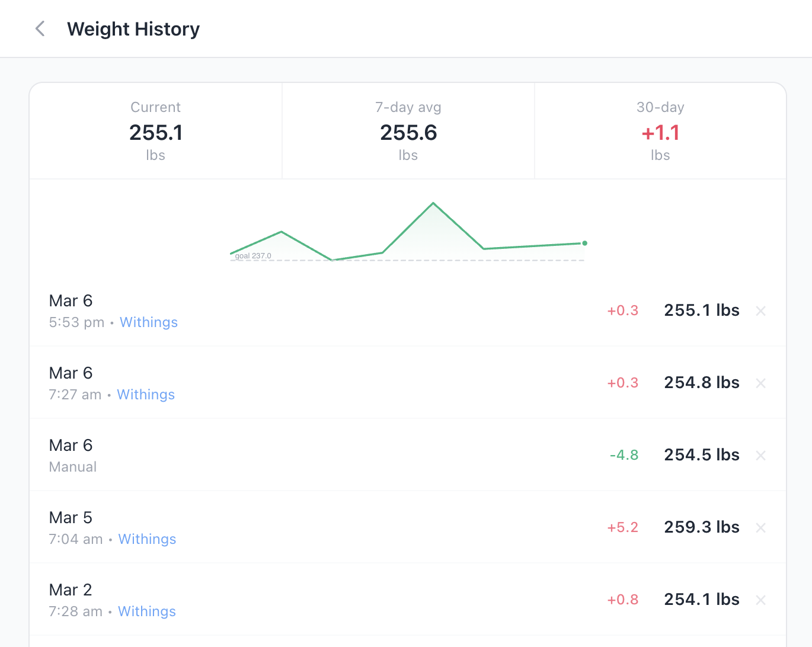This screenshot has height=647, width=812.
Task: Select the 7-day avg stat card
Action: pyautogui.click(x=408, y=130)
